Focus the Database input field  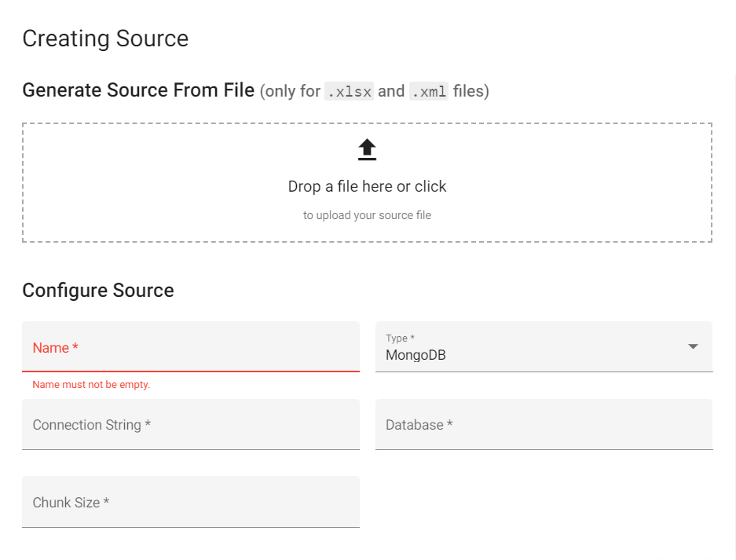(x=544, y=424)
